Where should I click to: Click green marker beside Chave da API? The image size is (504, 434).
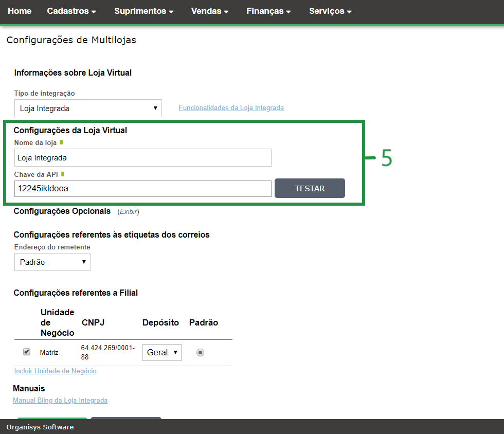62,174
